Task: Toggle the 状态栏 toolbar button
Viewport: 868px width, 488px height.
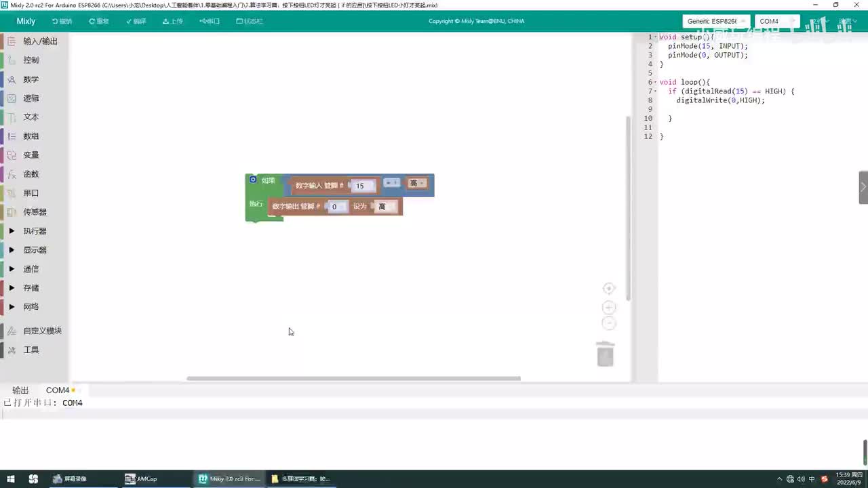Action: 250,21
